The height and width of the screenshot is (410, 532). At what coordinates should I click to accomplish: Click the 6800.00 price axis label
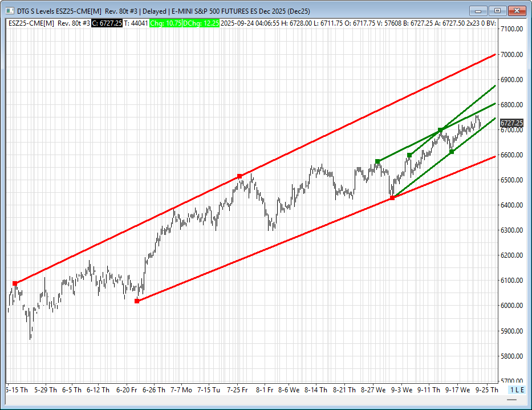point(511,104)
